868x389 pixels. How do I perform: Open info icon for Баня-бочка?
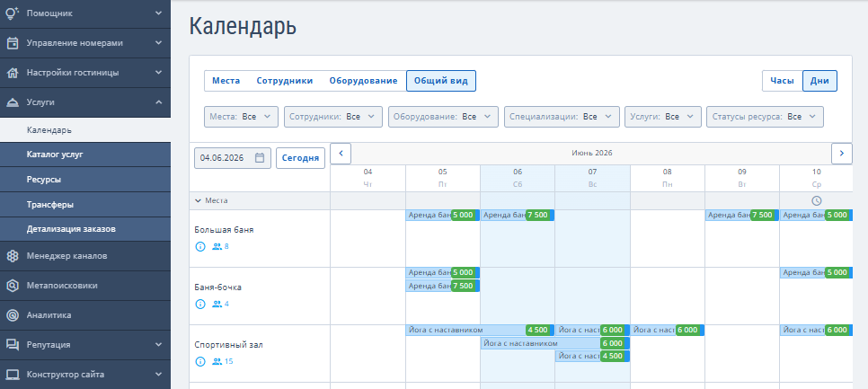[x=200, y=304]
